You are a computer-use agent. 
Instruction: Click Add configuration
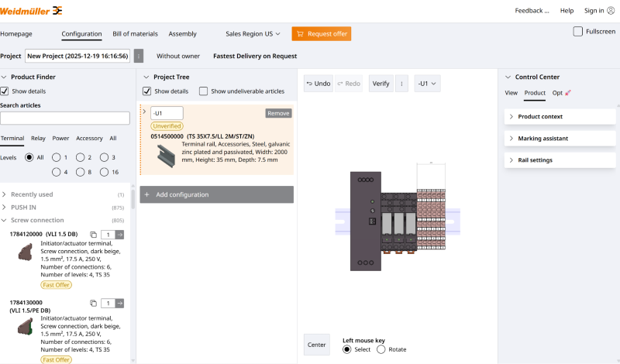(x=217, y=194)
